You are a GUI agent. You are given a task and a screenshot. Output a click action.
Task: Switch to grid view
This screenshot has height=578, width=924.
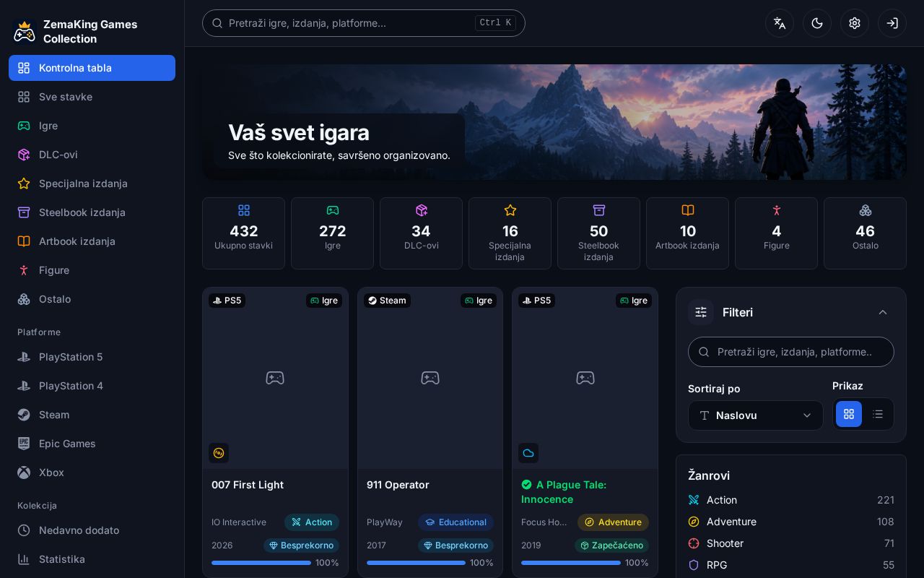(849, 414)
